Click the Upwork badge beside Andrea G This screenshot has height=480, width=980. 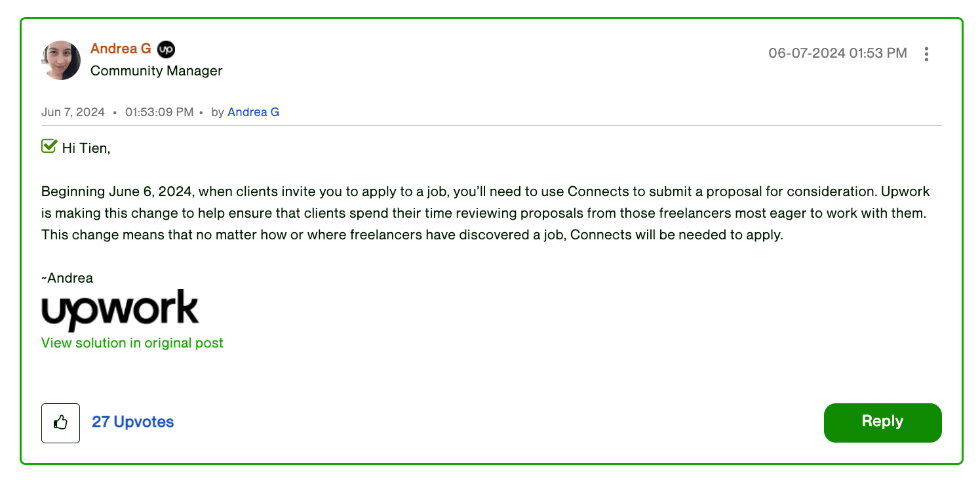tap(167, 49)
